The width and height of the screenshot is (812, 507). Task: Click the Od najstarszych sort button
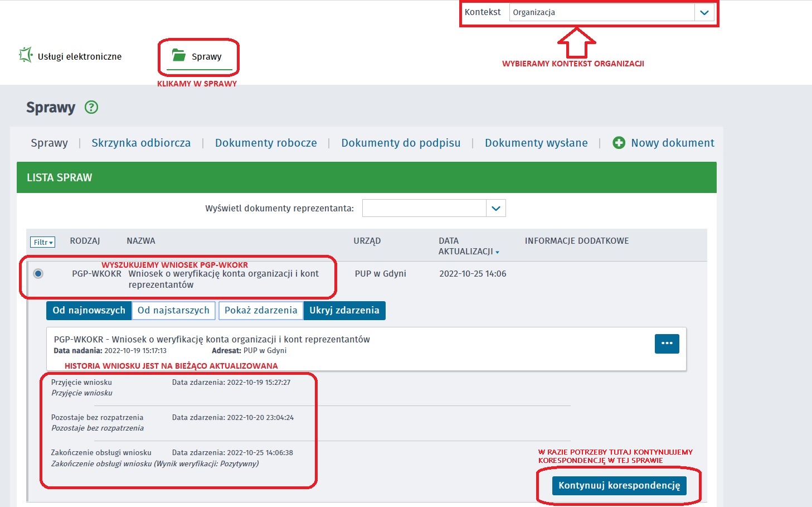pyautogui.click(x=173, y=311)
